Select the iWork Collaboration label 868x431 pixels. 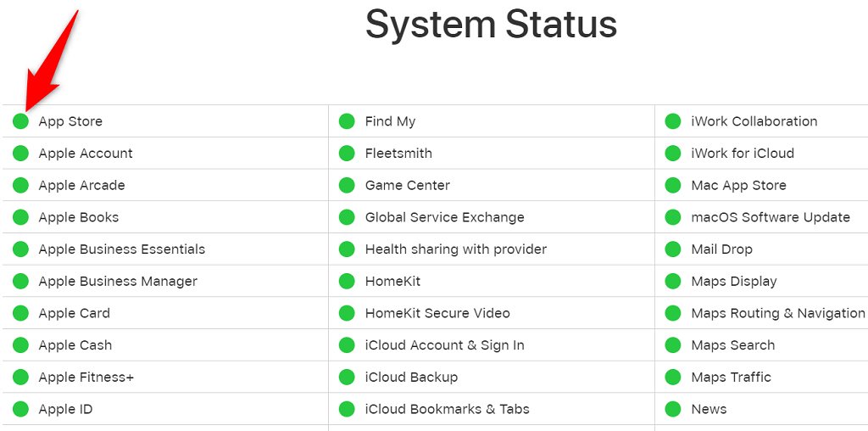754,121
